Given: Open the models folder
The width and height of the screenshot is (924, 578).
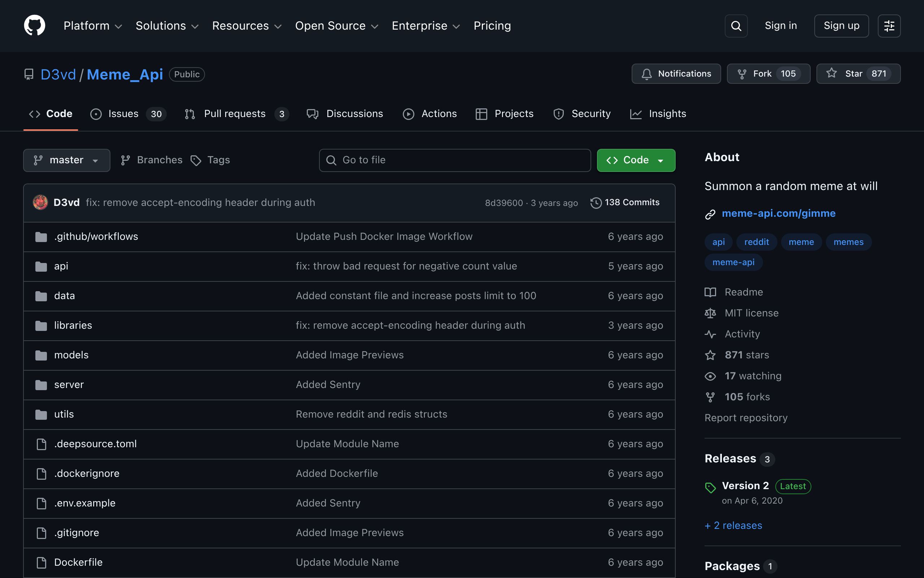Looking at the screenshot, I should [71, 355].
